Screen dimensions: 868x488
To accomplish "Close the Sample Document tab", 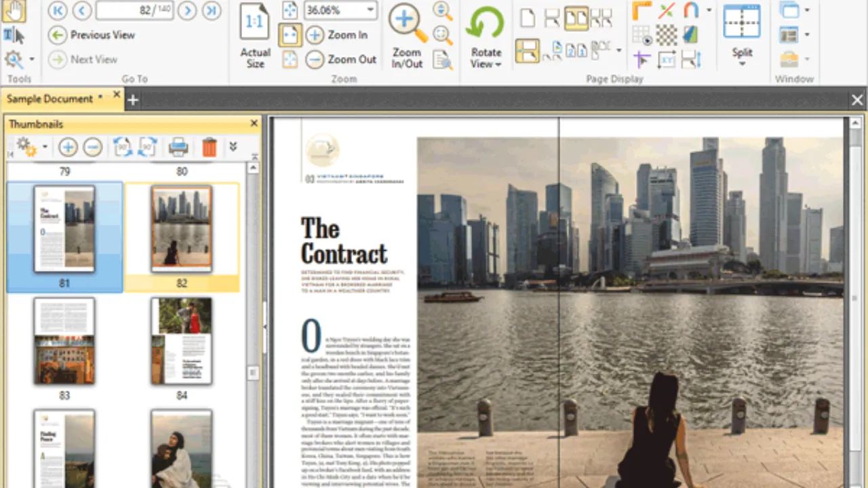I will click(117, 96).
